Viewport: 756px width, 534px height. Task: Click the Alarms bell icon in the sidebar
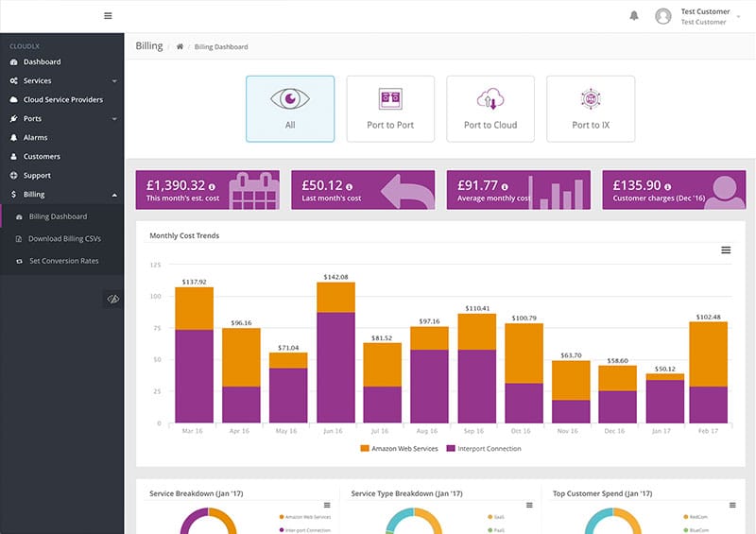(13, 137)
